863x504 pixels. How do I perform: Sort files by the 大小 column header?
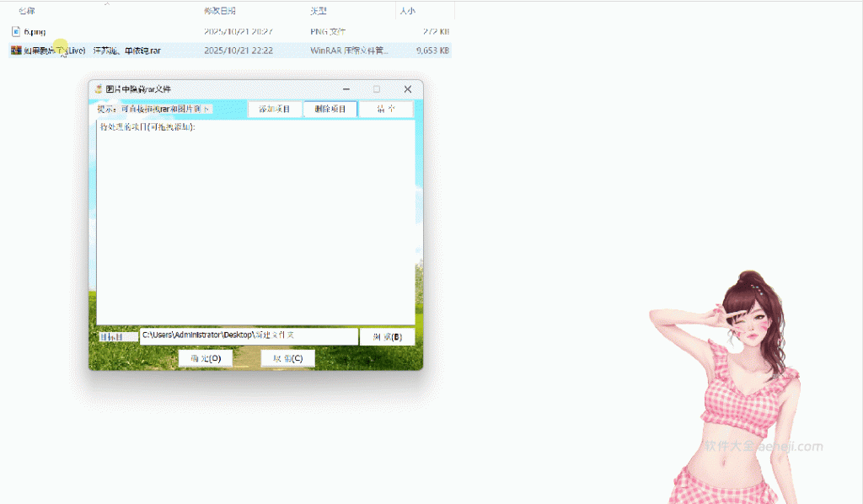pos(406,11)
